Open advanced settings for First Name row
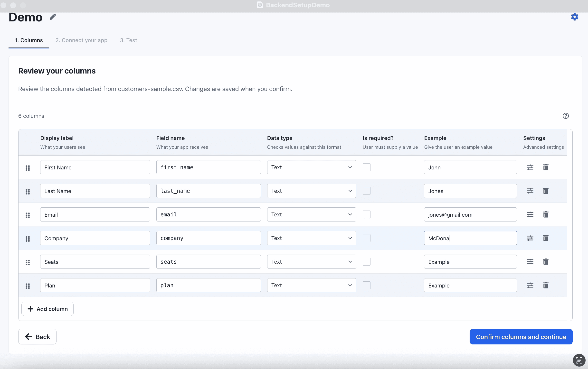588x369 pixels. pos(530,167)
